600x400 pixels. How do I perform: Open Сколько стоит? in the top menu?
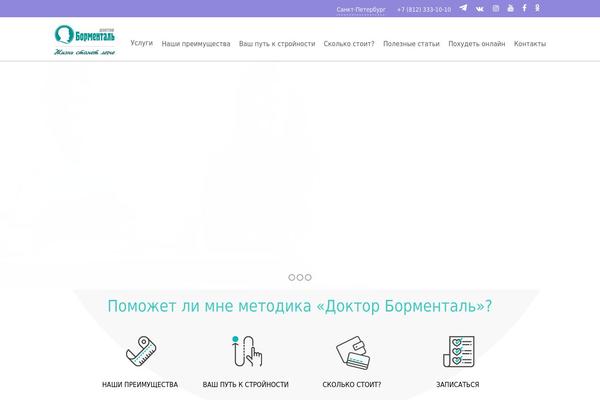pos(349,44)
